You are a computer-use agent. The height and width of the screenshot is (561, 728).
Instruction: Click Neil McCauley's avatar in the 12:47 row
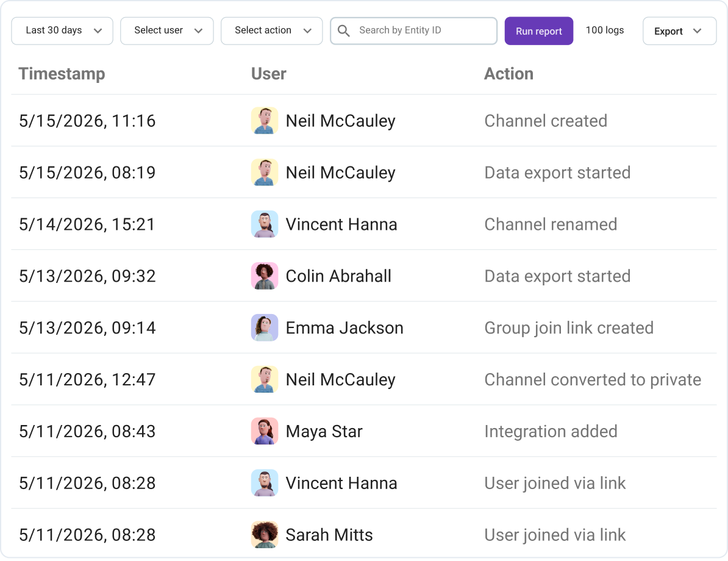(x=265, y=379)
